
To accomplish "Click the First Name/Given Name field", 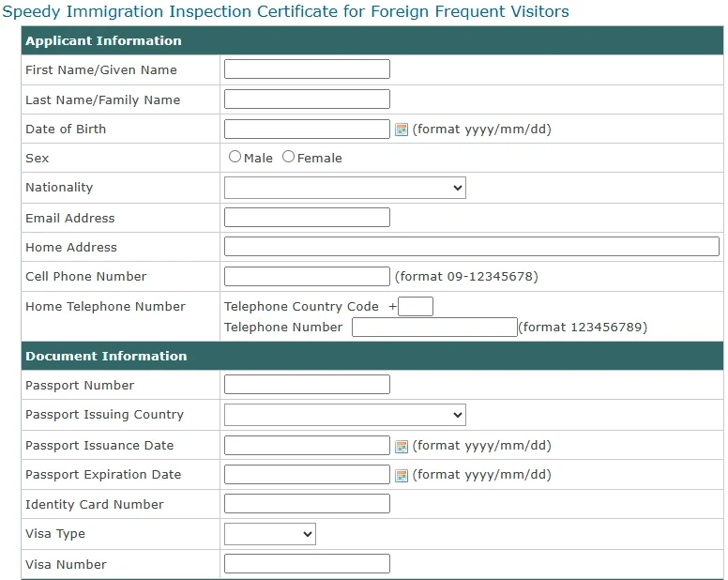I will tap(307, 69).
